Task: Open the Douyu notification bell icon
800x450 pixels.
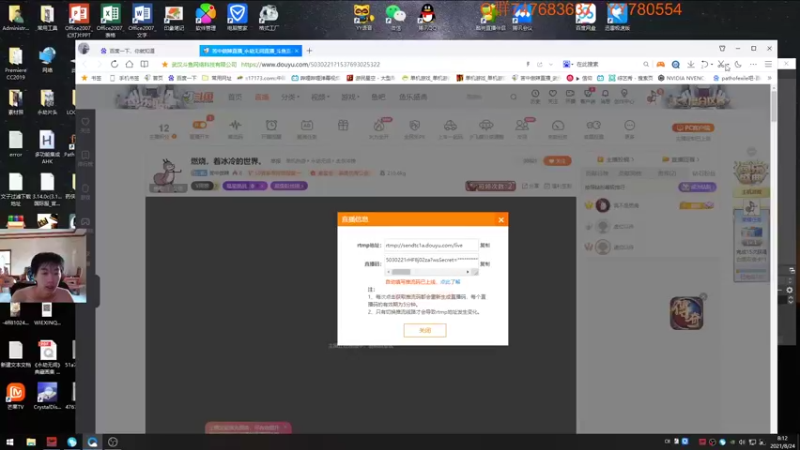Action: coord(605,96)
